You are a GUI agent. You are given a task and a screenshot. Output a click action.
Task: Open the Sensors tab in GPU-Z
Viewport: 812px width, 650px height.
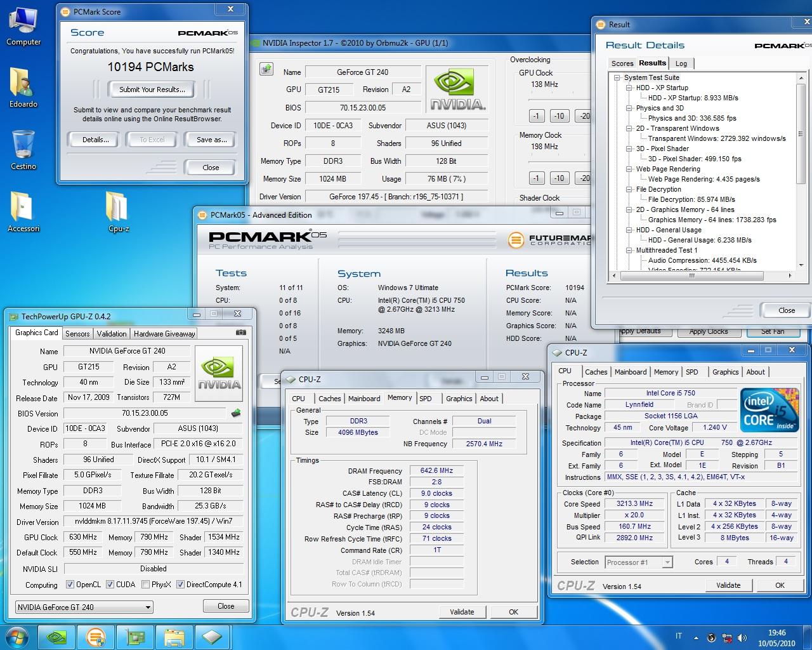[77, 334]
